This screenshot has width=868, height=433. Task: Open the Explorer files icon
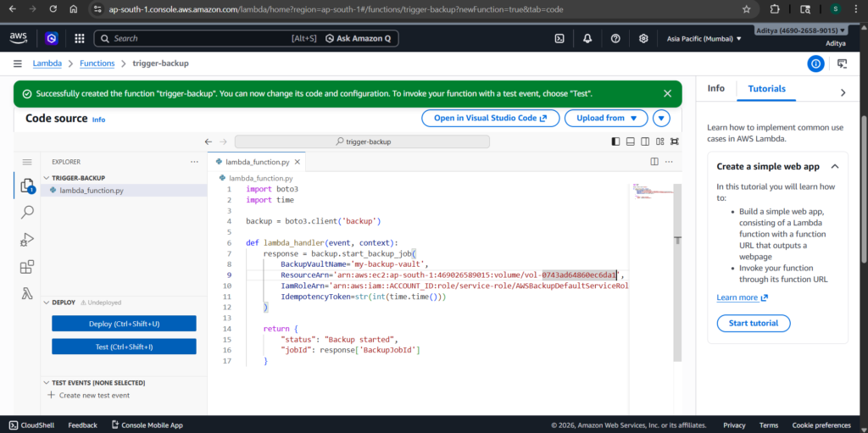tap(27, 186)
